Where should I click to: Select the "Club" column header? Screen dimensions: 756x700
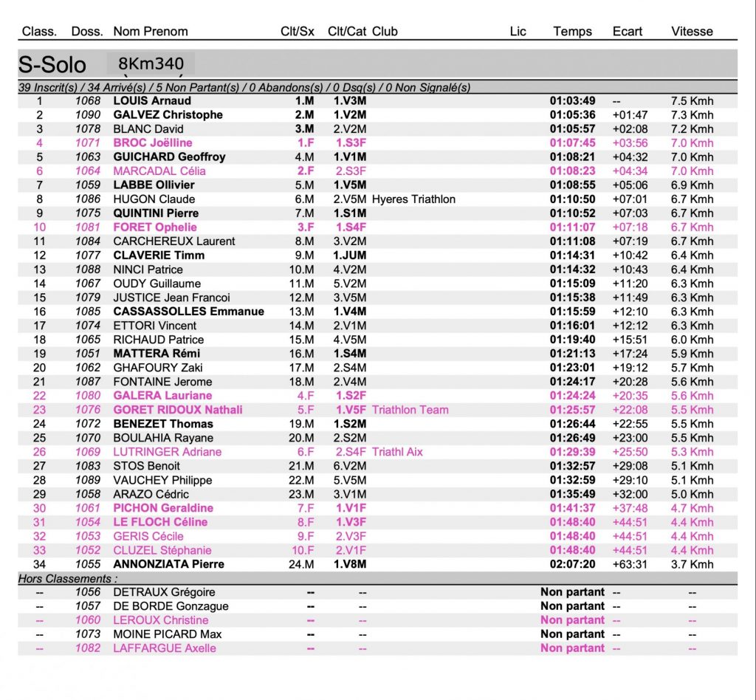coord(385,31)
